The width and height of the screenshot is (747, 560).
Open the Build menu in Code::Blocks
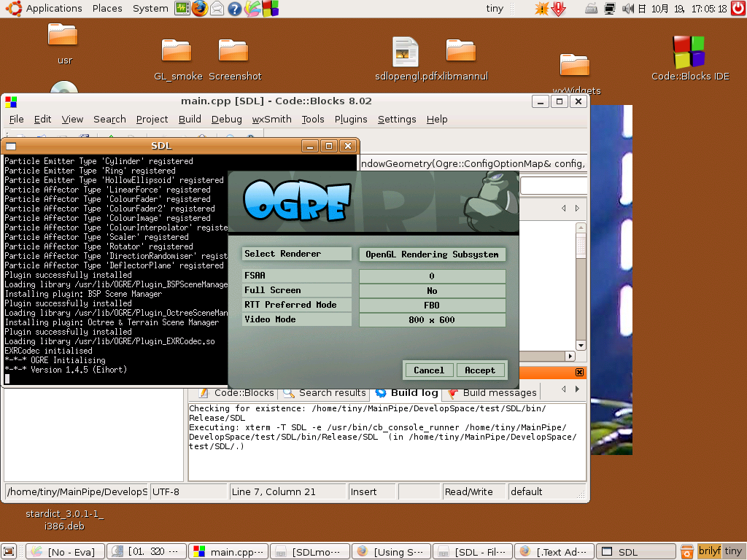tap(190, 120)
